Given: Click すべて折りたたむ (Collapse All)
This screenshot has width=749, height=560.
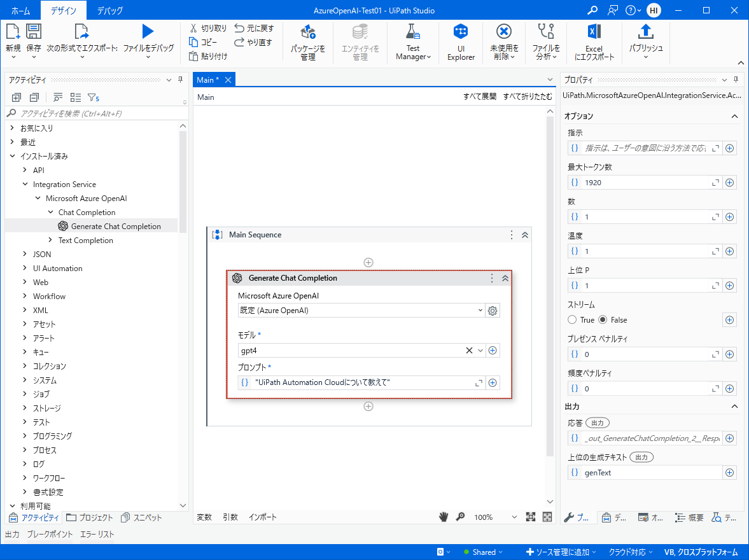Looking at the screenshot, I should pyautogui.click(x=528, y=97).
